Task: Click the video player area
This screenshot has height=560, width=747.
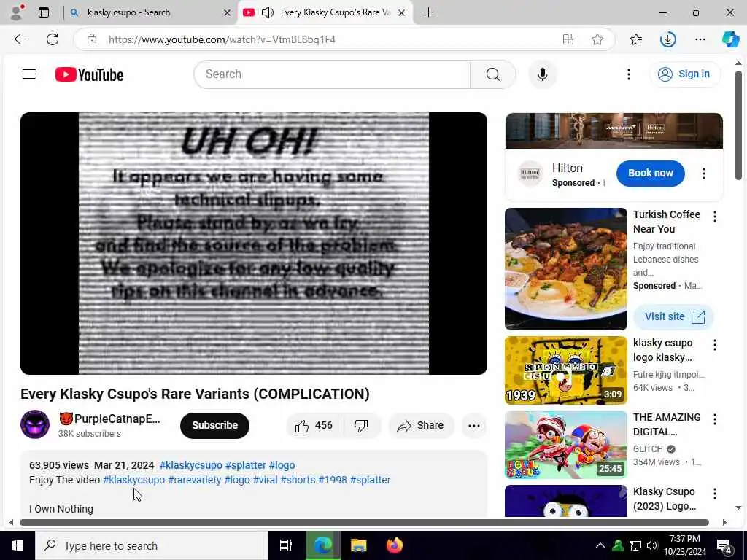Action: pyautogui.click(x=253, y=244)
